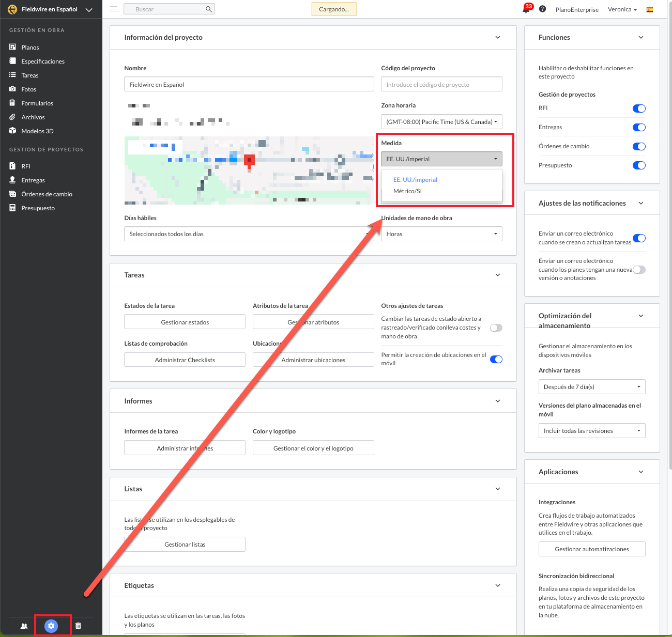
Task: Open Especificaciones section icon
Action: (12, 61)
